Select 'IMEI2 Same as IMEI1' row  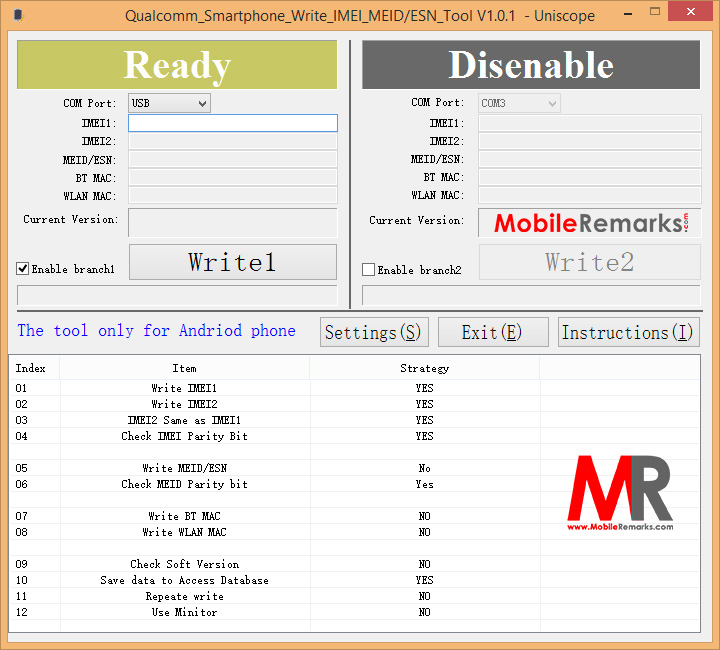click(355, 420)
